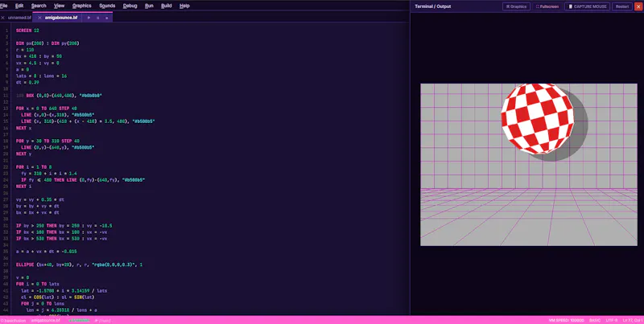Click the ELLIPSE shadow code line
This screenshot has height=324, width=644.
click(x=79, y=265)
